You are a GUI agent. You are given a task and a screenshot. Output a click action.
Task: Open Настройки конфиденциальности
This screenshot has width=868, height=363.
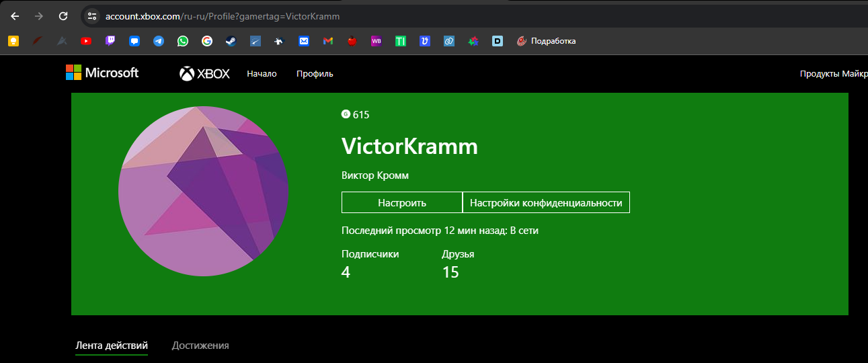(x=546, y=202)
